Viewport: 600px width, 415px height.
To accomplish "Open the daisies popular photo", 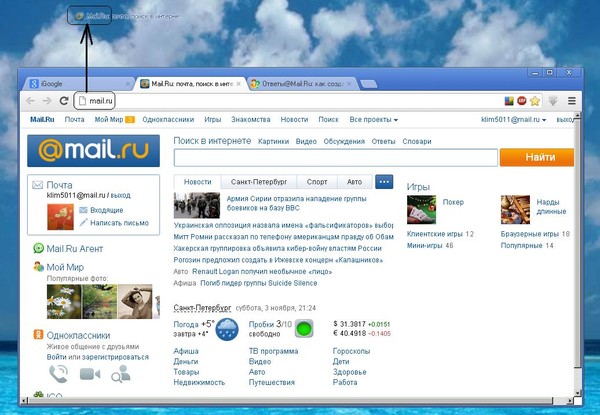I will [x=64, y=301].
